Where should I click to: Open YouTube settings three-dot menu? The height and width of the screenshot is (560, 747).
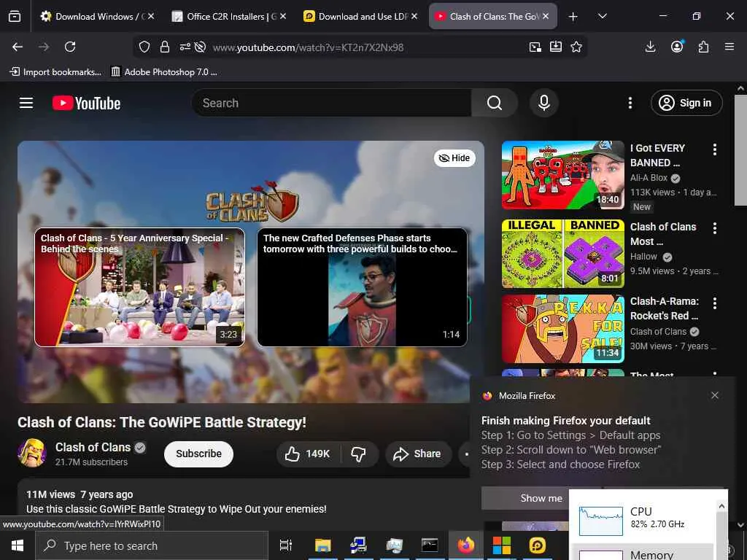(x=630, y=103)
